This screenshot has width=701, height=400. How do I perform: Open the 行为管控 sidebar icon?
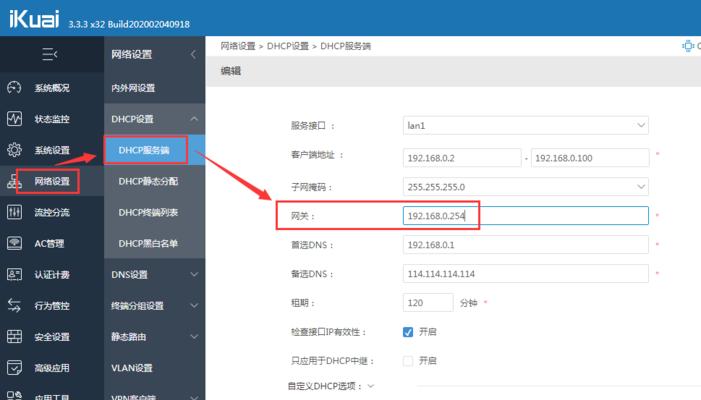15,305
